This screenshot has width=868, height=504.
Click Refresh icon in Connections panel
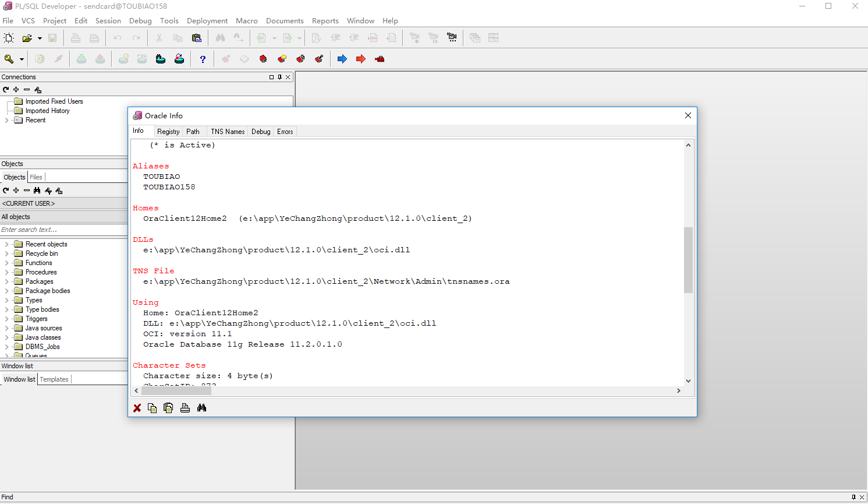click(x=6, y=90)
